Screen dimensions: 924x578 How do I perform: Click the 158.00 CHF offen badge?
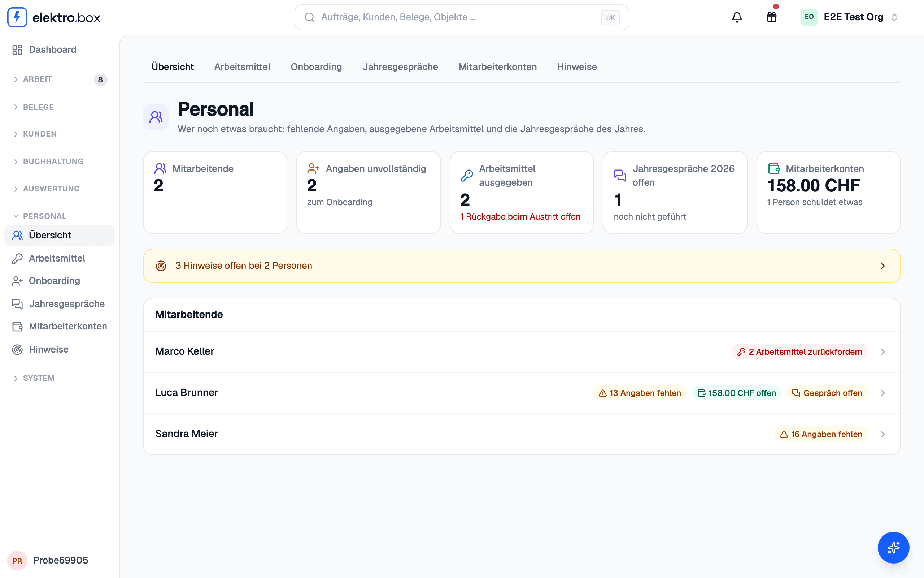click(737, 393)
